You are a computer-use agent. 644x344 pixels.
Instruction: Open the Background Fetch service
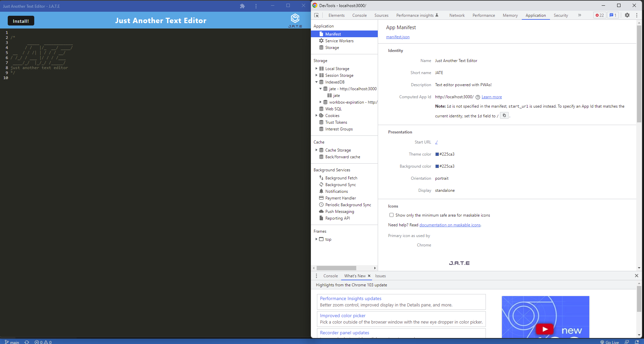click(x=341, y=178)
